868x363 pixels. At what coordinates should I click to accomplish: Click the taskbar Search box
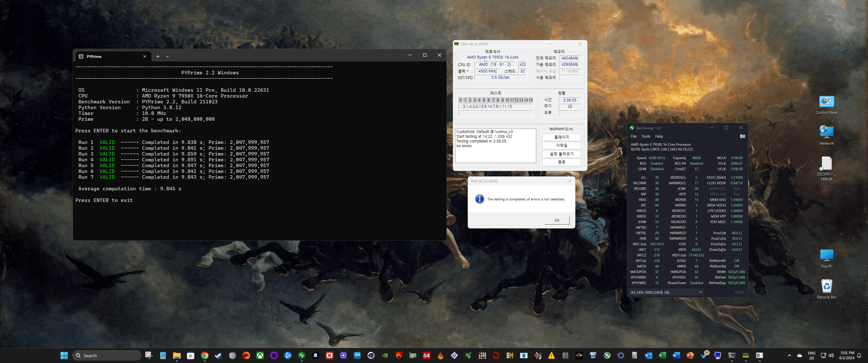pos(107,356)
